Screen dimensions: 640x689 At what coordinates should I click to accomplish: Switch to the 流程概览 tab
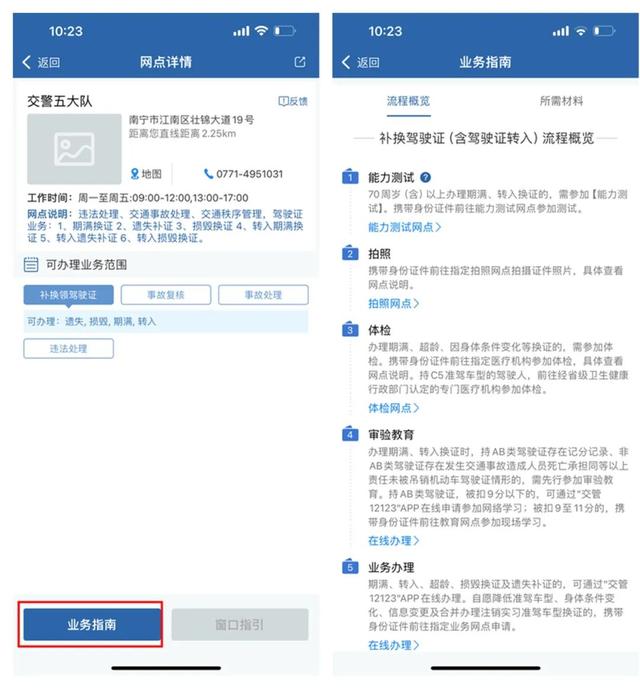(x=408, y=102)
